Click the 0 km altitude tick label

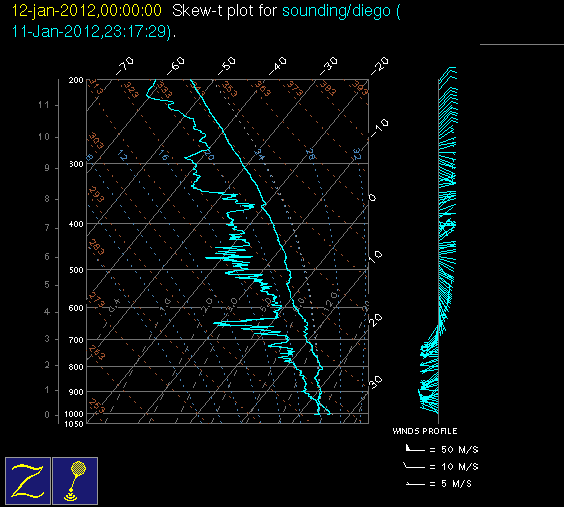coord(47,415)
